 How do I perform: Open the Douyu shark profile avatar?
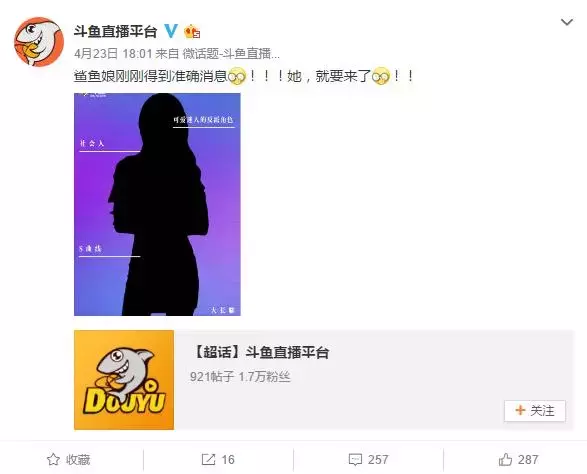(x=39, y=42)
